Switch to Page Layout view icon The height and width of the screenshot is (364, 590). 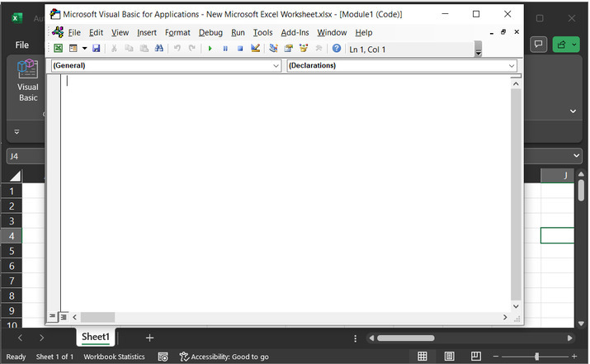pos(449,356)
